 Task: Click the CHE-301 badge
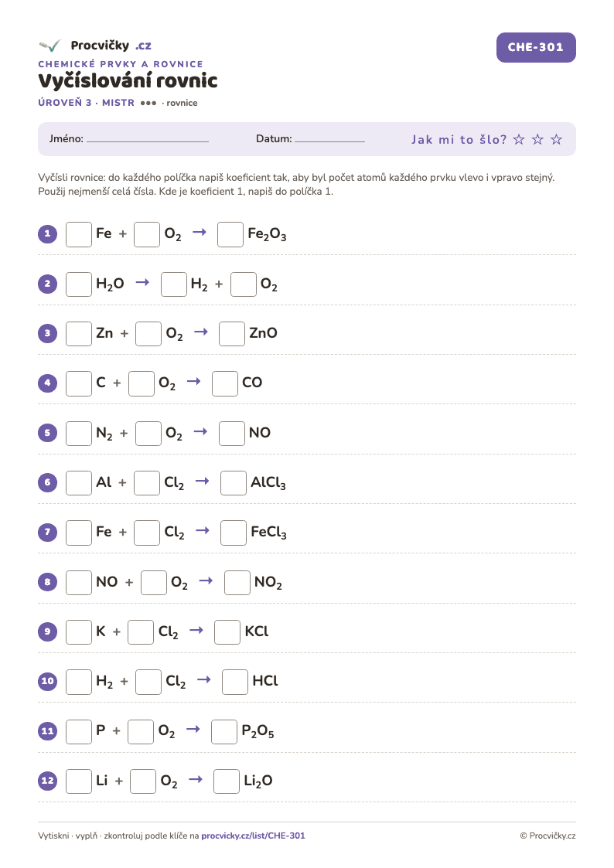click(x=536, y=48)
